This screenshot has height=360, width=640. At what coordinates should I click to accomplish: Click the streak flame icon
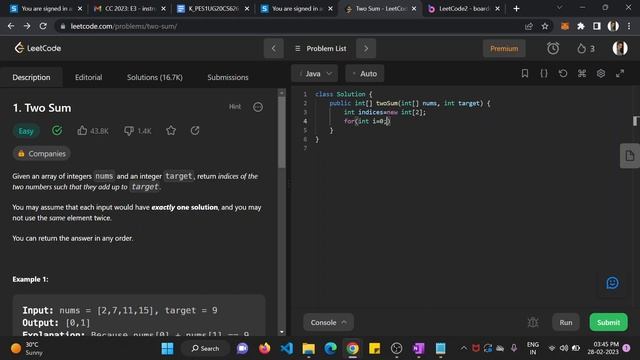pos(581,49)
